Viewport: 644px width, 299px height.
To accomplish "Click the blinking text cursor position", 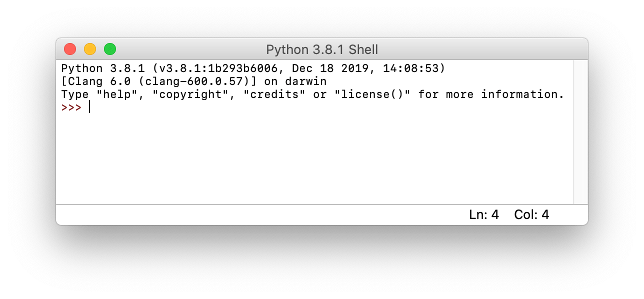I will coord(89,107).
